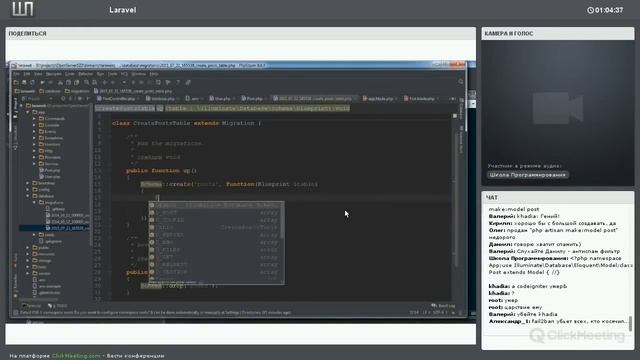Select the .gitattributes file in tree
640x360 pixels.
[x=47, y=292]
